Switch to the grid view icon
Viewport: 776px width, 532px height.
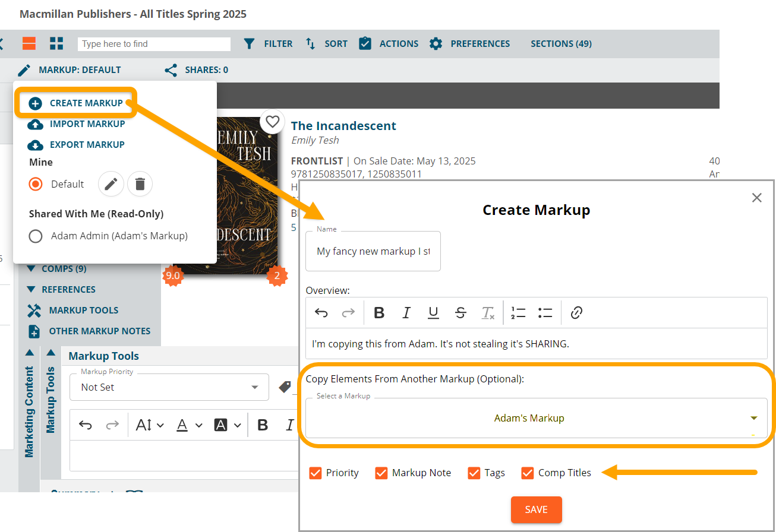56,43
